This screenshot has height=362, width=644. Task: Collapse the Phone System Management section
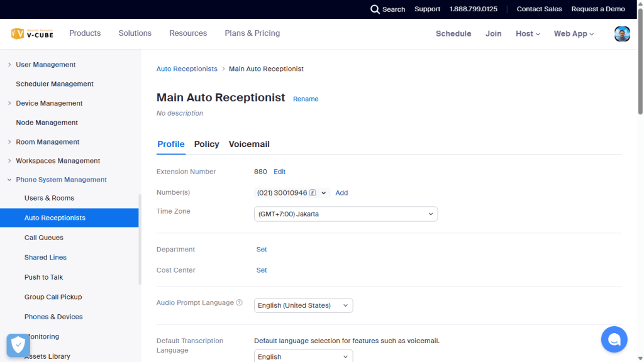click(x=9, y=180)
